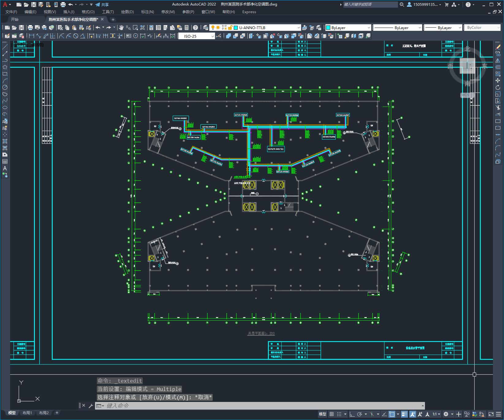This screenshot has height=420, width=504.
Task: Click the Zoom Window icon
Action: (x=135, y=28)
